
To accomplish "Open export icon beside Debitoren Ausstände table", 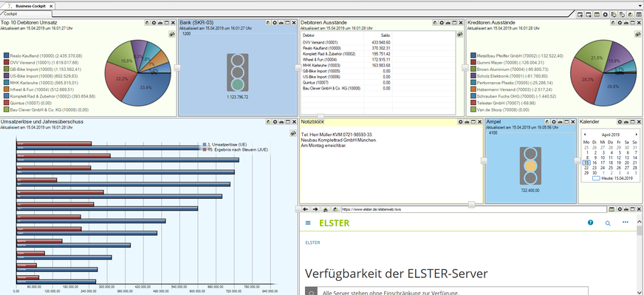I will (459, 35).
